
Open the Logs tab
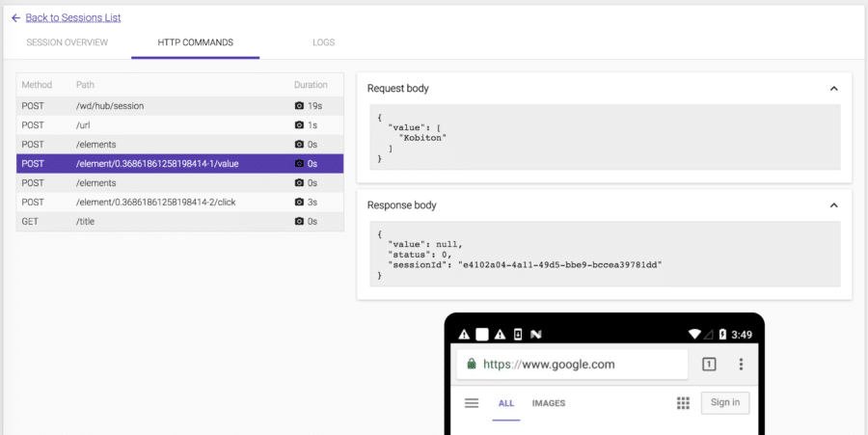[323, 42]
